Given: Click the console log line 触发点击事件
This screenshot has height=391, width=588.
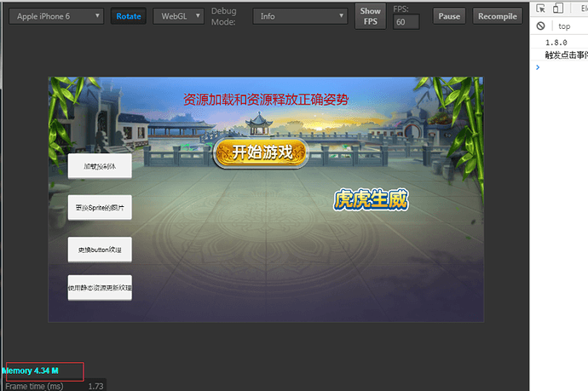Looking at the screenshot, I should pos(566,55).
